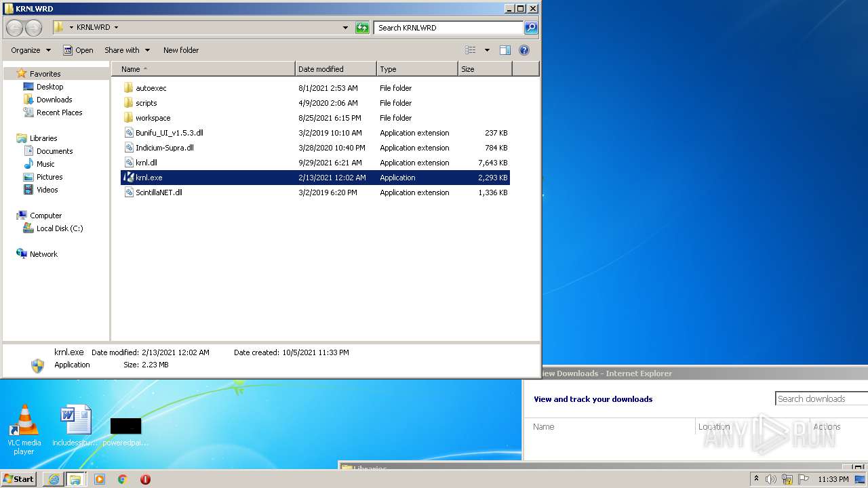Screen dimensions: 868x488
Task: Toggle the preview pane icon
Action: (505, 50)
